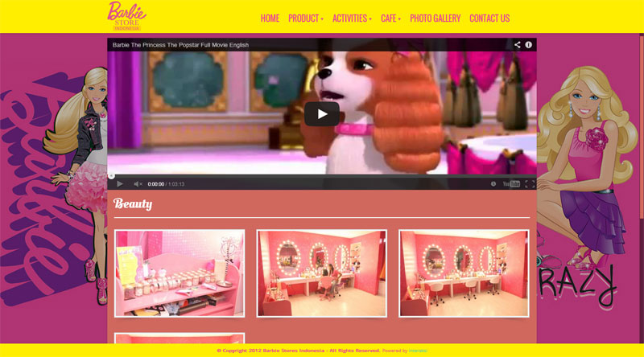
Task: Open the PHOTO GALLERY page
Action: pyautogui.click(x=435, y=18)
